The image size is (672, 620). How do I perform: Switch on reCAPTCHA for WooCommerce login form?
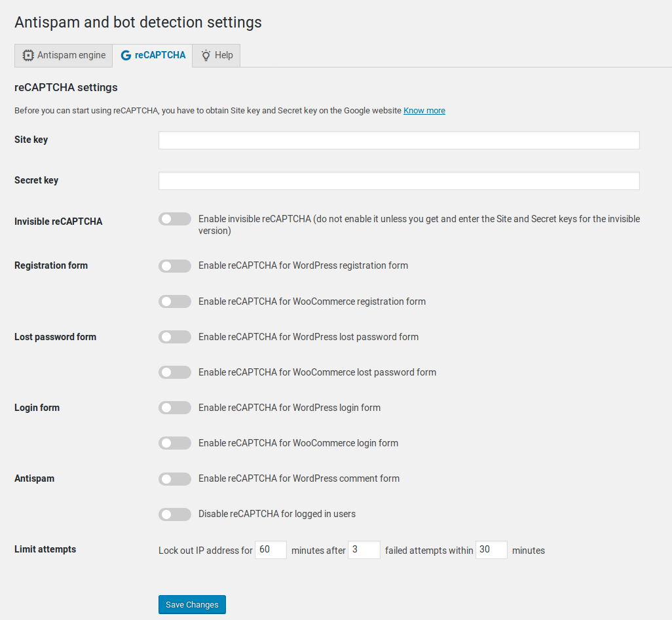coord(174,443)
